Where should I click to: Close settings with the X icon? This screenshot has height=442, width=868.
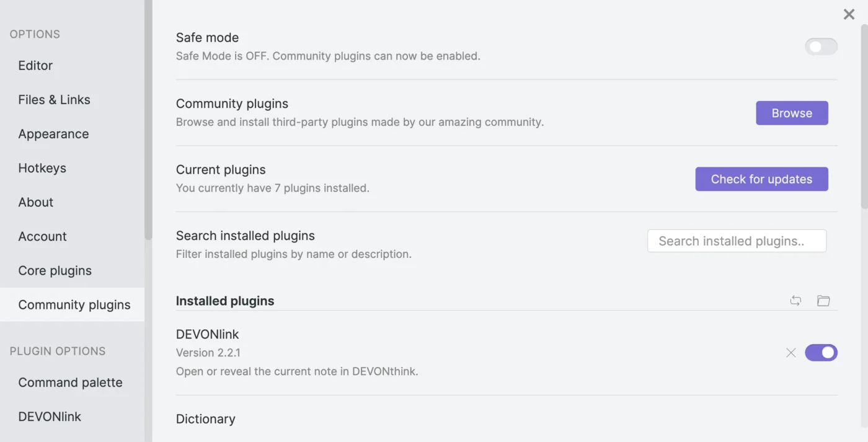pyautogui.click(x=849, y=14)
